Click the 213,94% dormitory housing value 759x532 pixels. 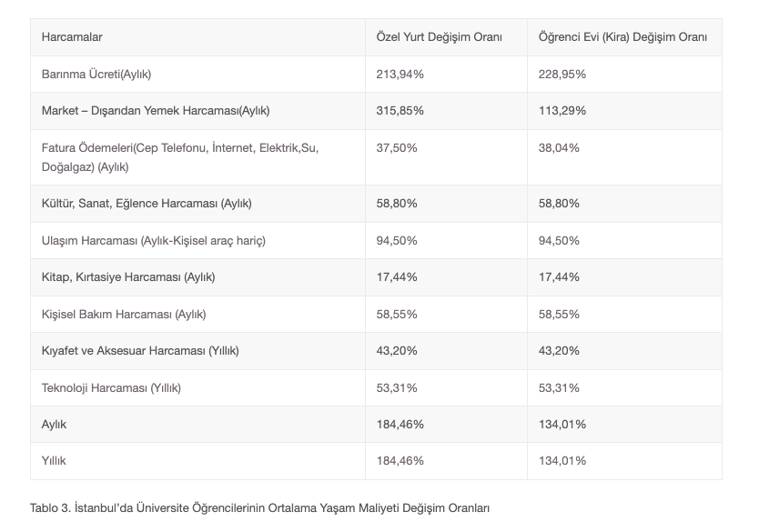400,74
